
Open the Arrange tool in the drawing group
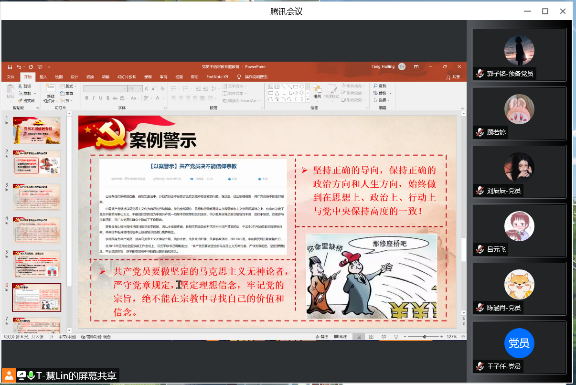pos(317,92)
